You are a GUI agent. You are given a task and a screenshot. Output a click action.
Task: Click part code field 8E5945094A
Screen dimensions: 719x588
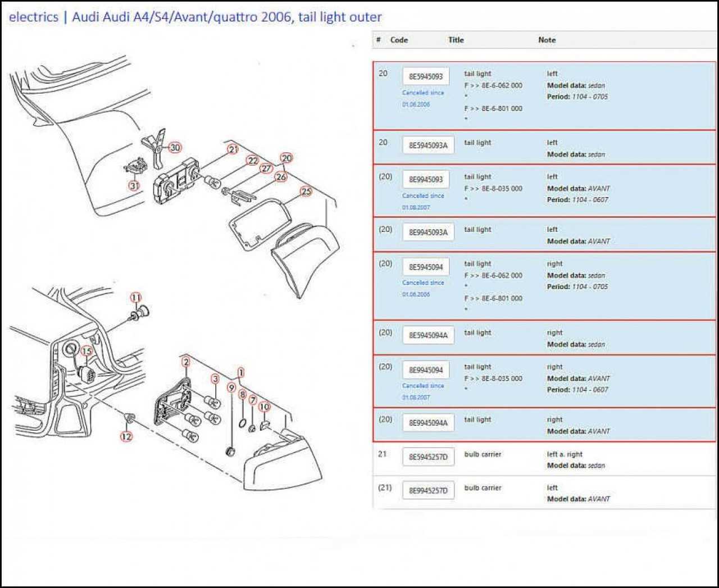pyautogui.click(x=428, y=335)
